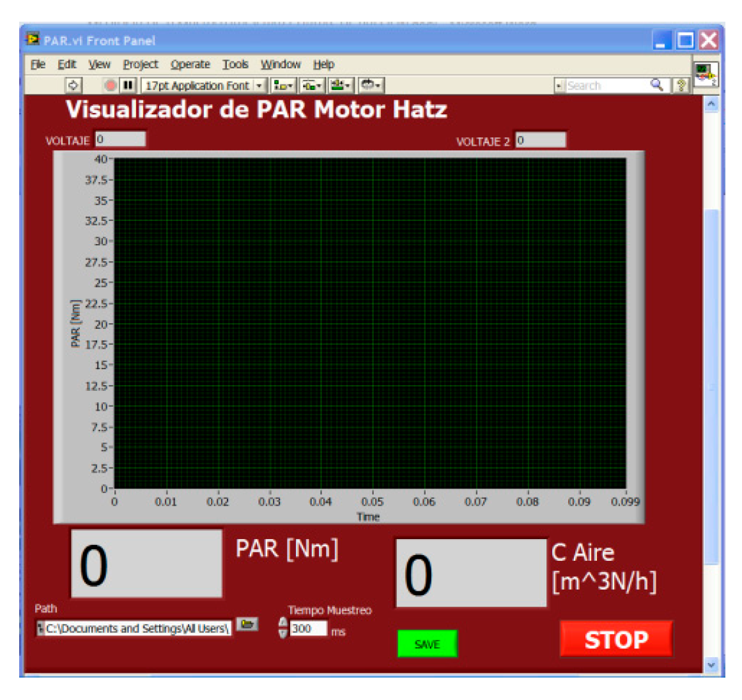Click the Tiempo Muestreo increment/decrement stepper
Viewport: 742px width, 700px height.
tap(283, 628)
